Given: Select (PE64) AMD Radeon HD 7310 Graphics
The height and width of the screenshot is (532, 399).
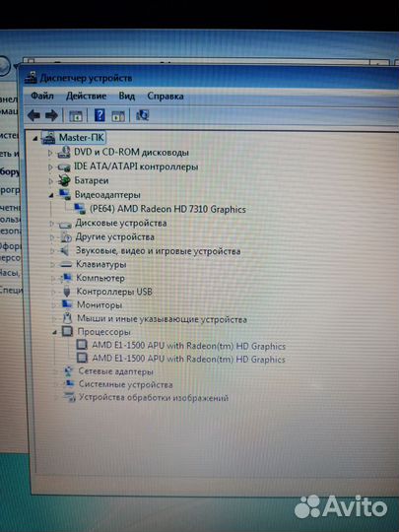Looking at the screenshot, I should 167,209.
